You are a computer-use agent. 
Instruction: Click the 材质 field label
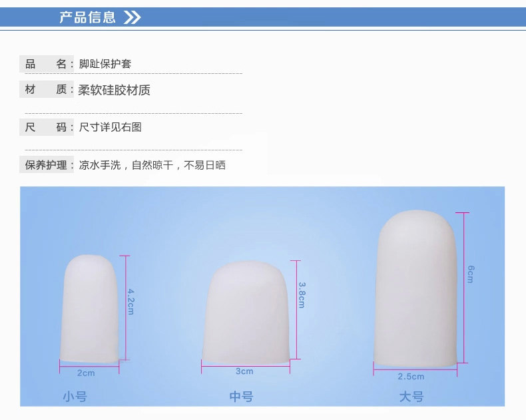tap(46, 89)
